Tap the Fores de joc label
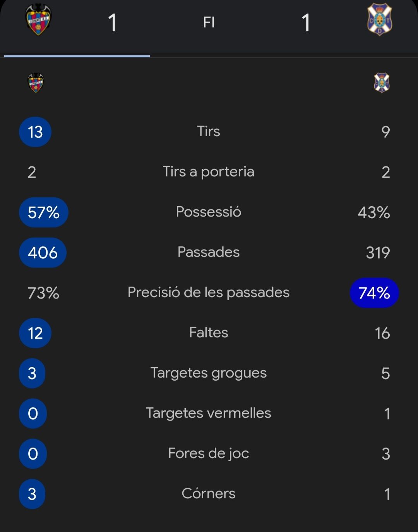 [209, 453]
